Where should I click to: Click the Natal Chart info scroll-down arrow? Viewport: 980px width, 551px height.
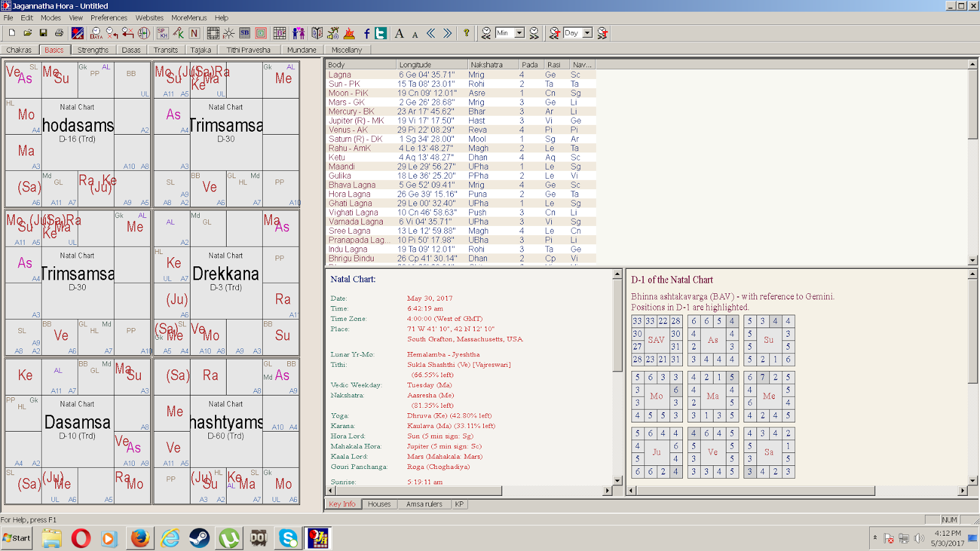[x=617, y=481]
